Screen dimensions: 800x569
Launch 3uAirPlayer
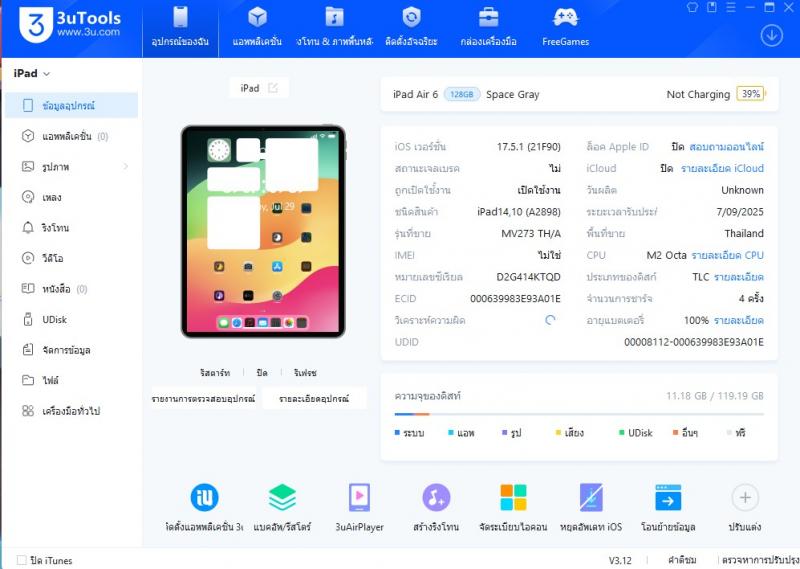click(359, 507)
